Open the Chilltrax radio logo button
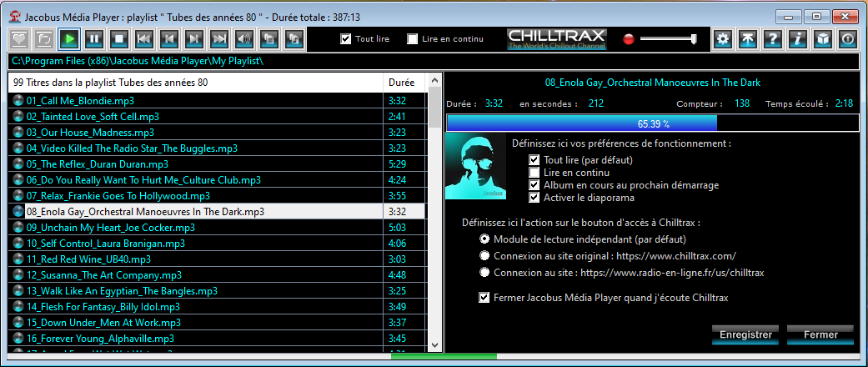 558,38
